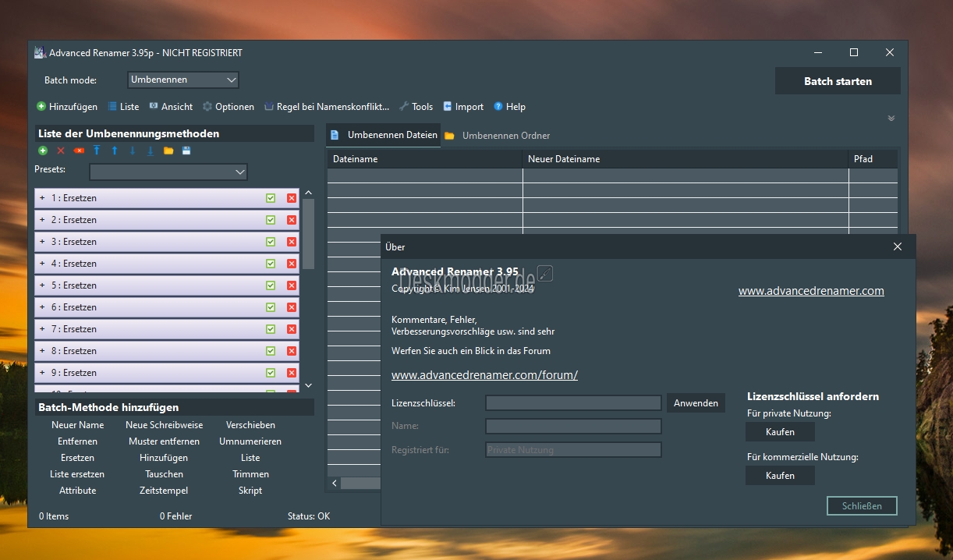This screenshot has height=560, width=953.
Task: Click Anwenden to apply license key
Action: coord(696,403)
